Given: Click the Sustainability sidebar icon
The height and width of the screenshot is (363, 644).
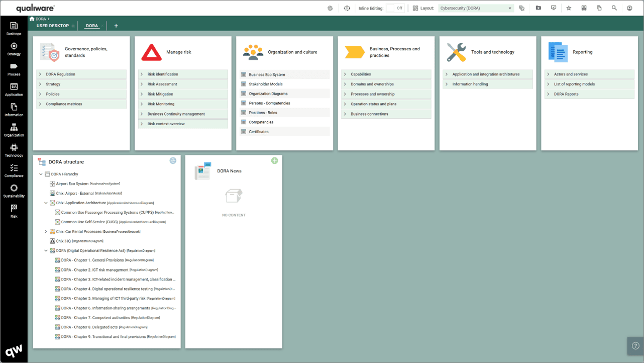Looking at the screenshot, I should (14, 191).
